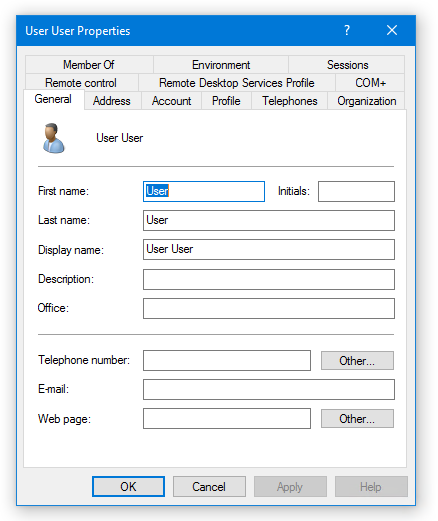Image resolution: width=438 pixels, height=521 pixels.
Task: Switch to the Member Of tab
Action: [x=89, y=65]
